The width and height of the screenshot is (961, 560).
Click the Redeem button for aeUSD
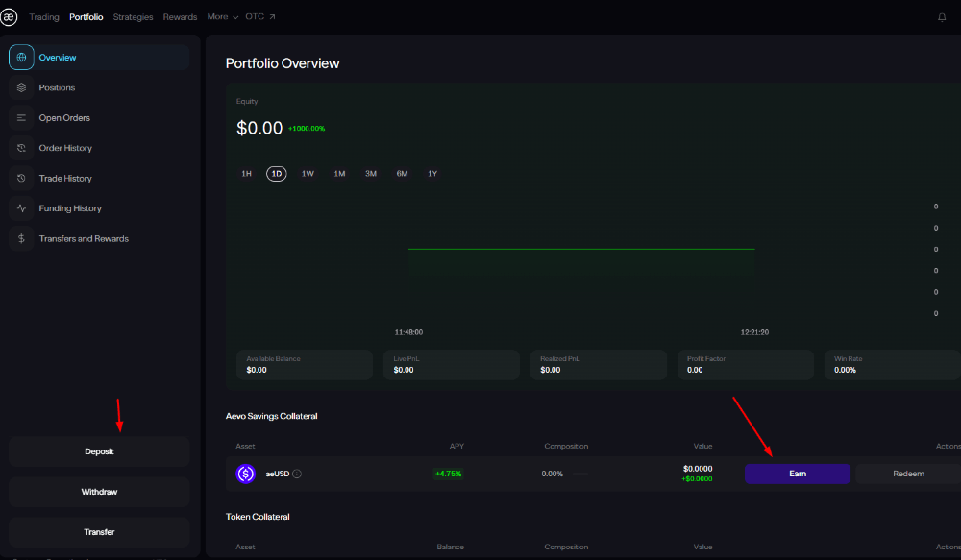(x=908, y=474)
